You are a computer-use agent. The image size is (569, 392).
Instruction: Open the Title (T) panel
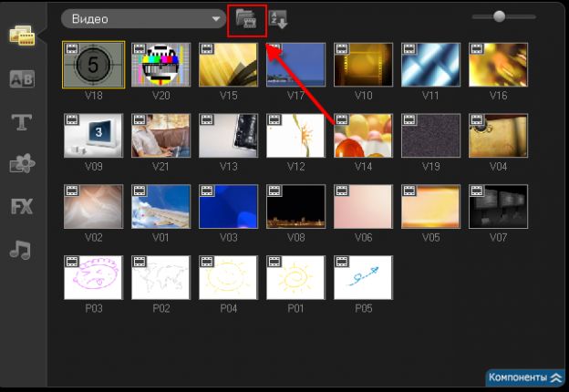pyautogui.click(x=22, y=122)
